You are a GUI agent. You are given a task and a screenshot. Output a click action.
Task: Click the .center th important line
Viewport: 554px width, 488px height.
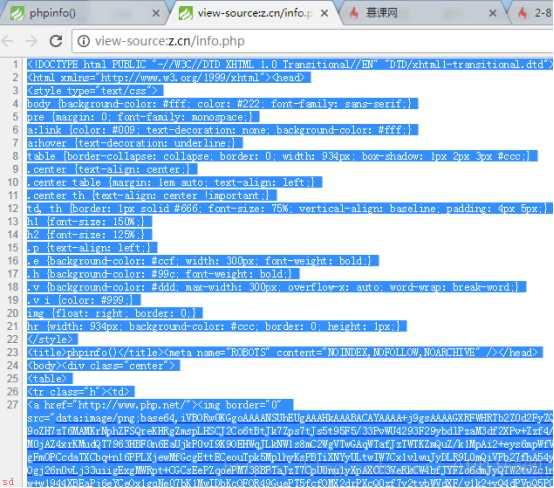point(152,195)
